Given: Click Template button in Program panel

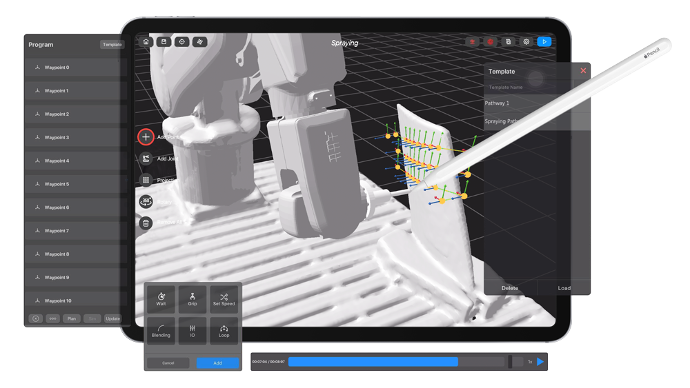Looking at the screenshot, I should [112, 44].
